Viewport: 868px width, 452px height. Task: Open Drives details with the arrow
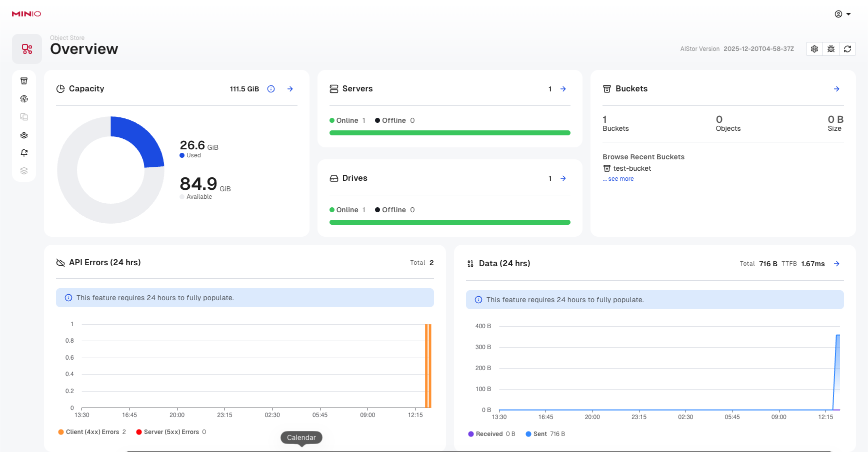563,178
